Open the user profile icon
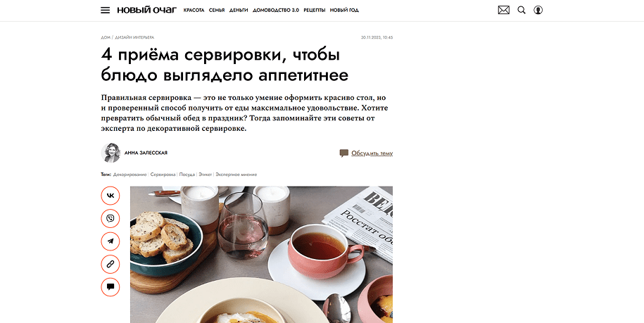644x323 pixels. coord(538,11)
